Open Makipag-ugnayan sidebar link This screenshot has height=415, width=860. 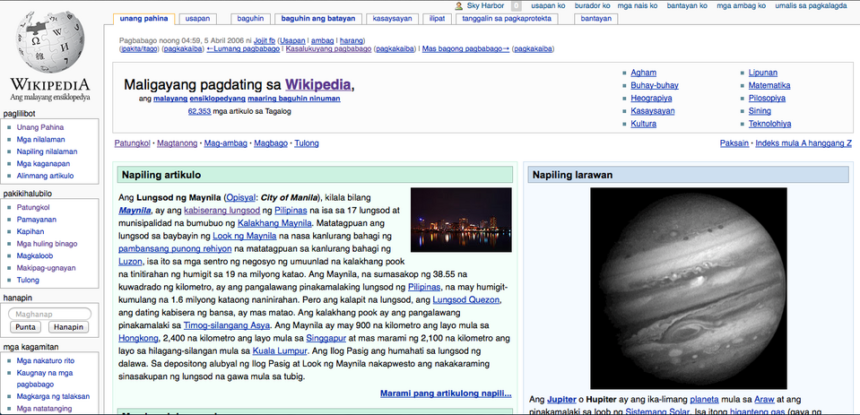coord(46,268)
